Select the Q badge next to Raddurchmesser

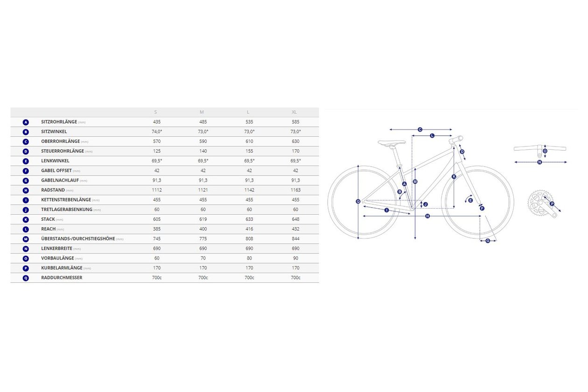[x=26, y=278]
